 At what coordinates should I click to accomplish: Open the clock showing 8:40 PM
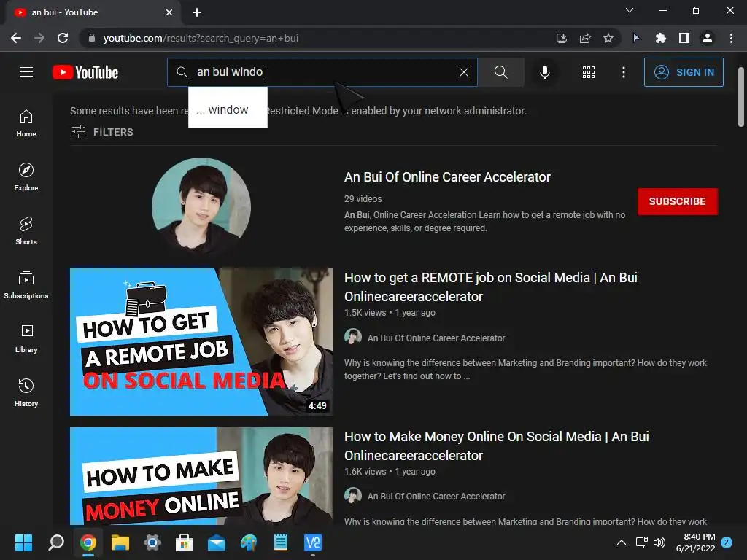coord(695,542)
